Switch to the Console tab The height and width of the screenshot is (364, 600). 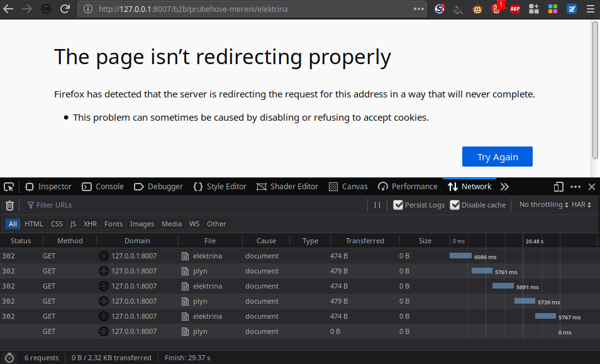click(x=104, y=187)
